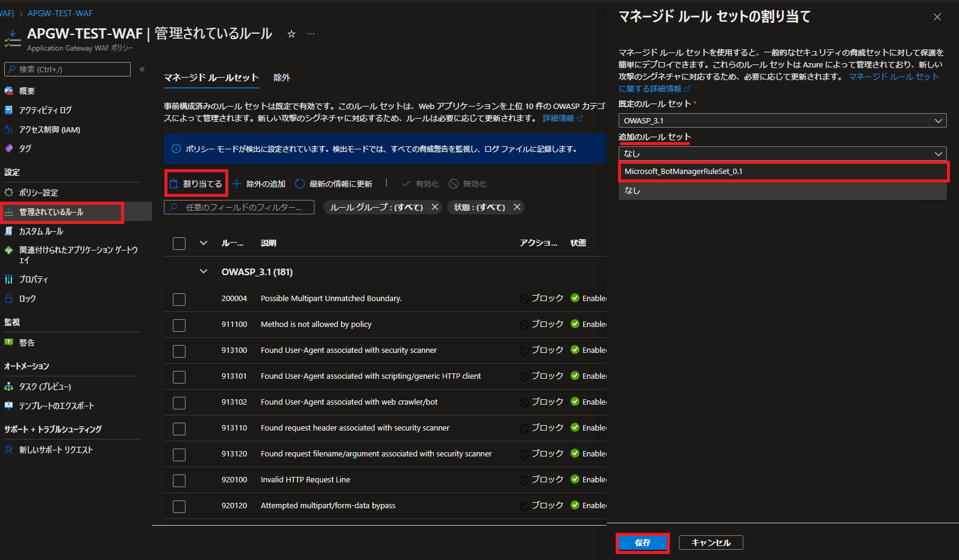Click the 保存 button
959x560 pixels.
pos(643,543)
